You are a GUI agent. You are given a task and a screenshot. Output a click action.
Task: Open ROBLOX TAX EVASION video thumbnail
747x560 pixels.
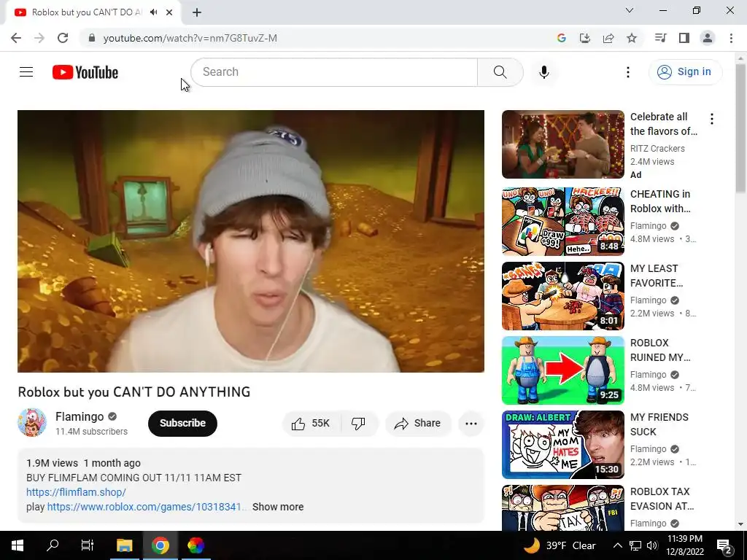coord(562,507)
